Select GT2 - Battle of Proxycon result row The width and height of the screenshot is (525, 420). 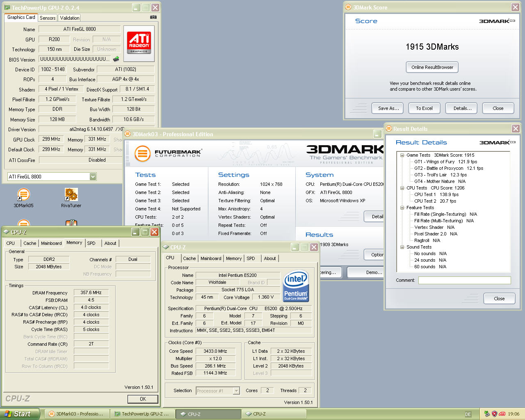coord(449,168)
